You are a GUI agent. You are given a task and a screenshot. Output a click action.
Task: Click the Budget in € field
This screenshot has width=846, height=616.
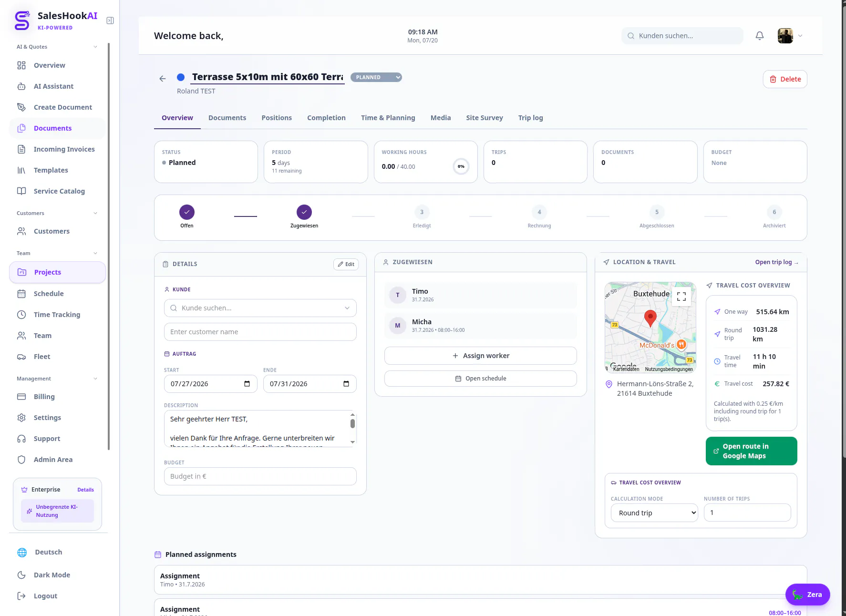pos(260,476)
